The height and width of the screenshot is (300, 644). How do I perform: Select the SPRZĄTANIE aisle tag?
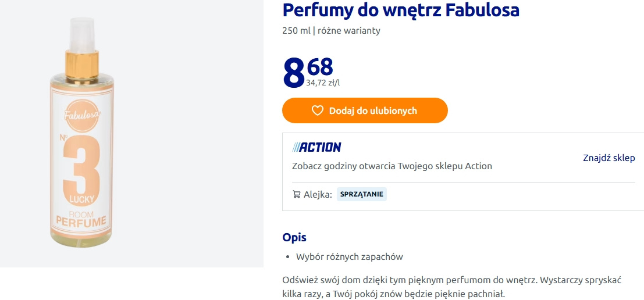coord(361,194)
